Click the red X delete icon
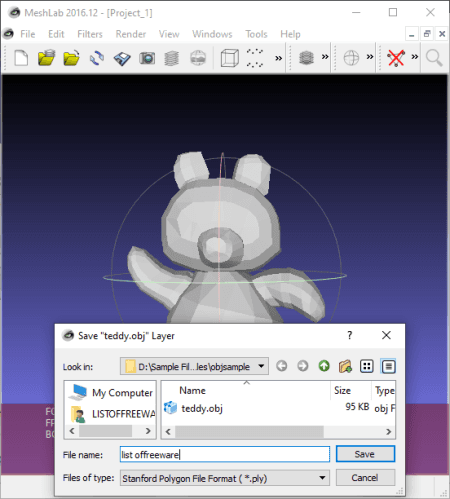The height and width of the screenshot is (499, 450). [396, 58]
